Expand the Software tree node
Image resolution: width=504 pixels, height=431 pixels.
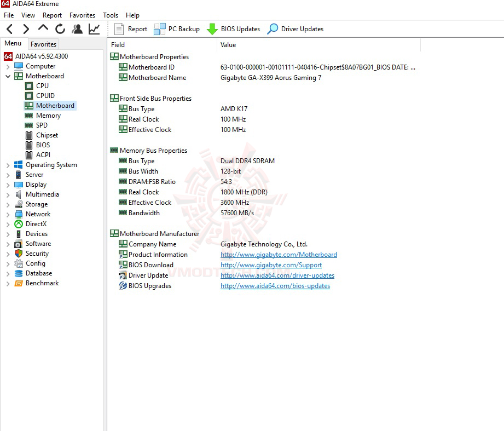(8, 244)
